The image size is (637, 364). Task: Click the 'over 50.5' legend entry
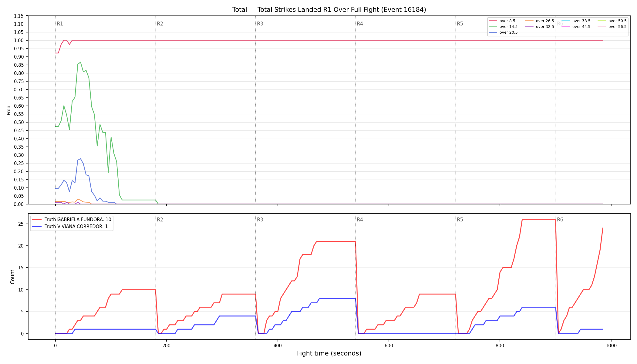612,21
